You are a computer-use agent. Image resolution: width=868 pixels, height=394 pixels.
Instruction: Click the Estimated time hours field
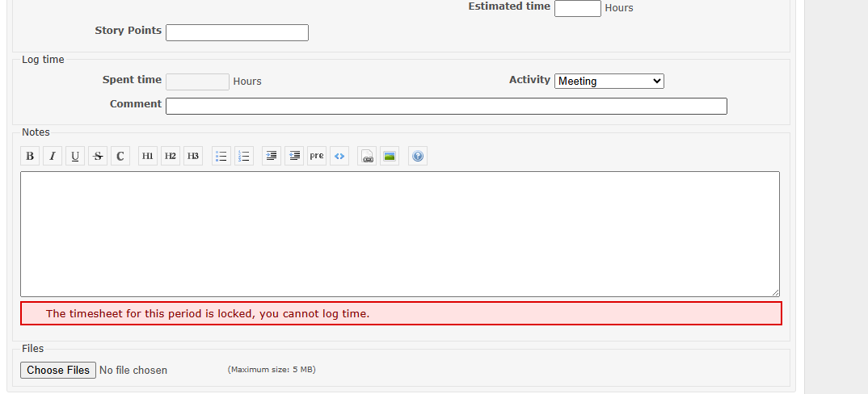tap(577, 8)
